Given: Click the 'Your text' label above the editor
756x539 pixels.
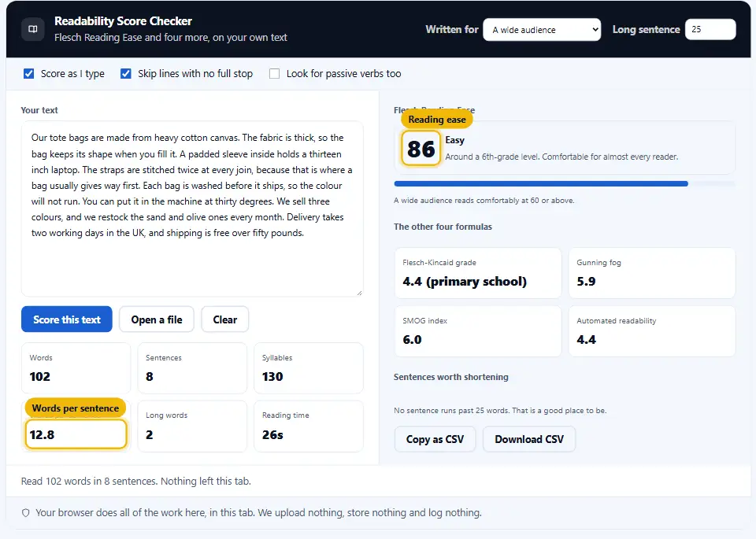Looking at the screenshot, I should coord(39,110).
